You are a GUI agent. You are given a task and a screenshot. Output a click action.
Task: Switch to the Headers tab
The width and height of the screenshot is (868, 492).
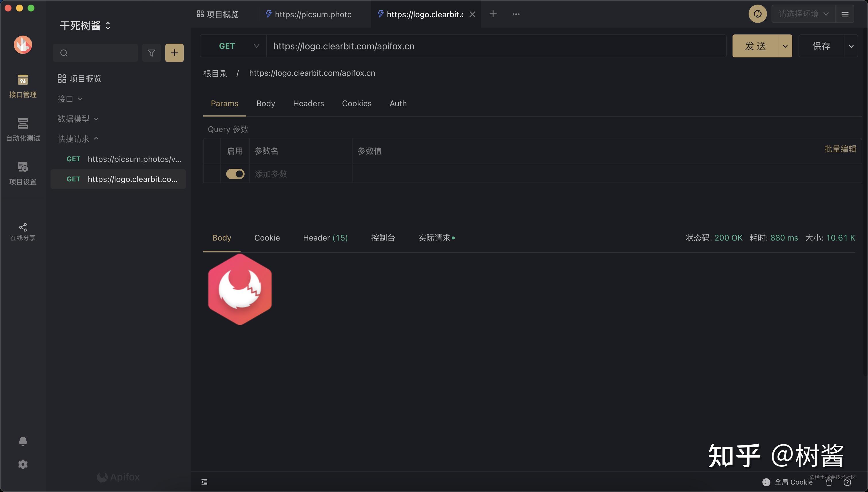tap(308, 103)
